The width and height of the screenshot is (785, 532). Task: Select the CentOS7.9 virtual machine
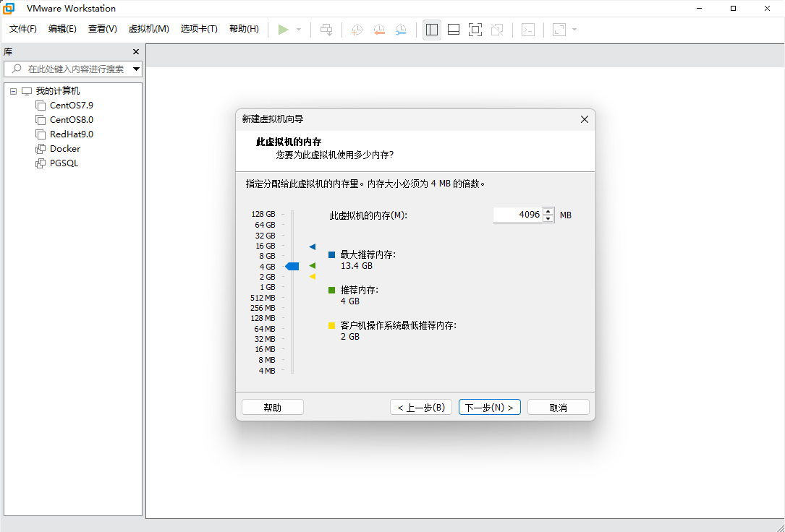point(72,106)
